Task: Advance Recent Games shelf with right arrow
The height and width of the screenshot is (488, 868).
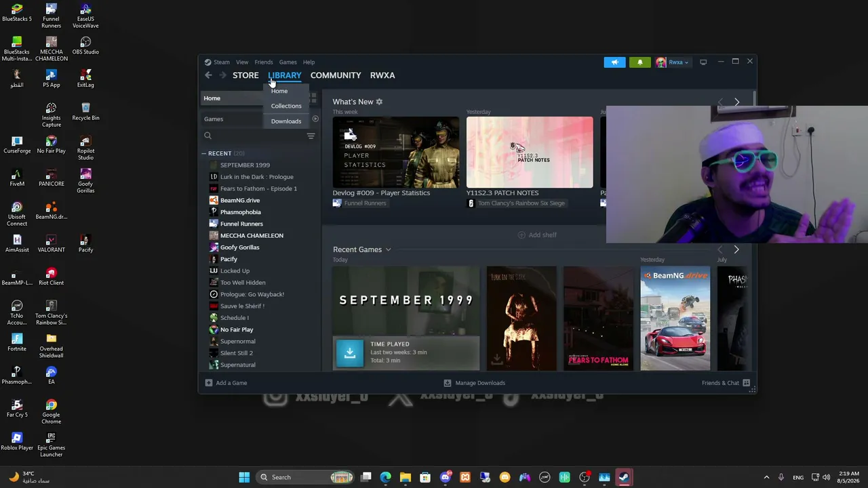Action: point(736,250)
